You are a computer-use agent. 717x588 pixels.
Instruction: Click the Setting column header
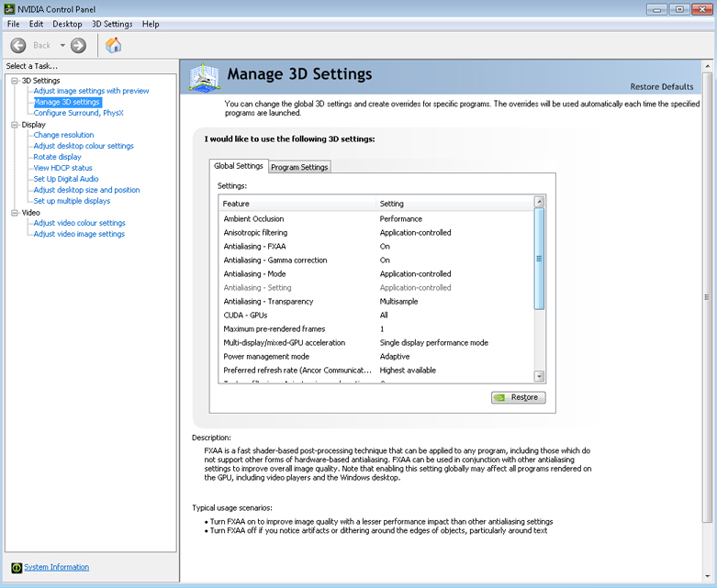454,204
